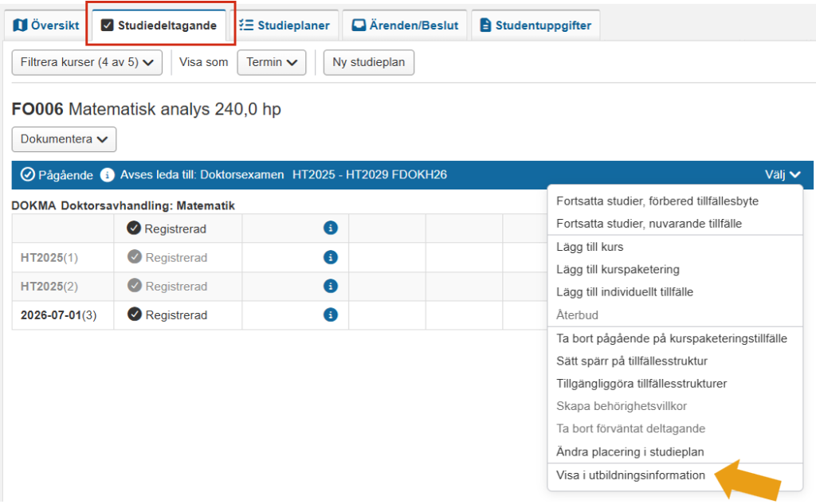The width and height of the screenshot is (816, 504).
Task: Expand the Filtrera kurser (4 av 5) dropdown
Action: [x=87, y=62]
